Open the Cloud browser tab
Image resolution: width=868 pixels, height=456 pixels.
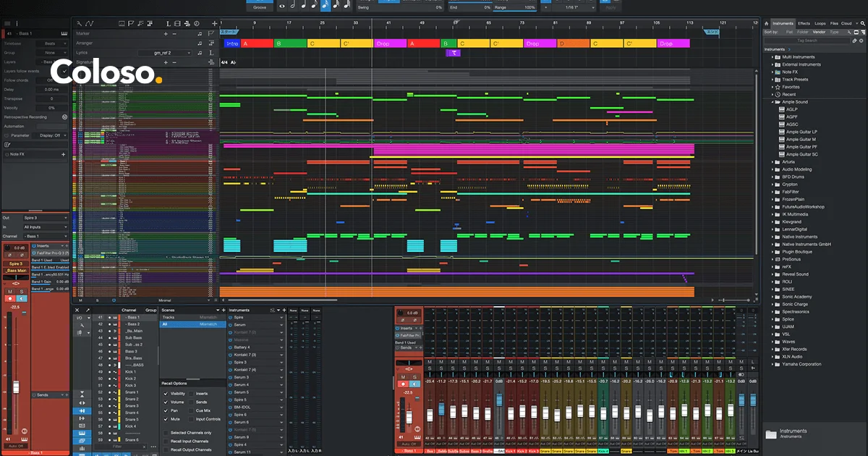pyautogui.click(x=846, y=24)
